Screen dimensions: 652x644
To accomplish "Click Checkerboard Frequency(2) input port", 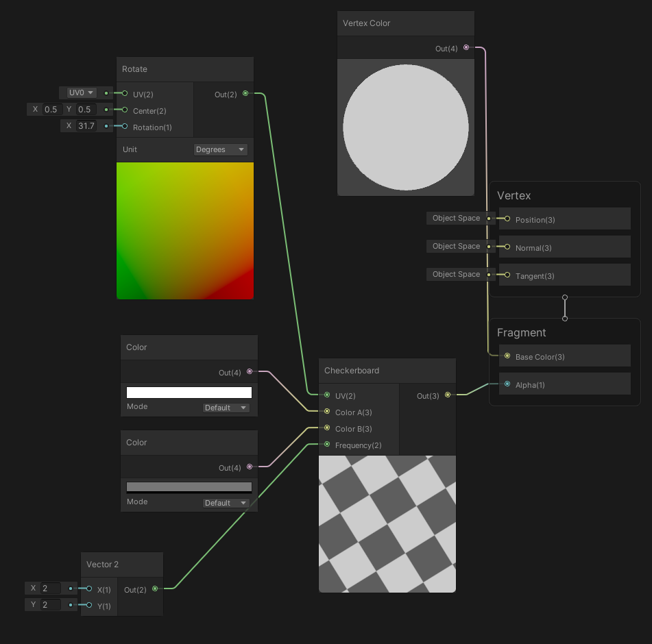I will (327, 445).
